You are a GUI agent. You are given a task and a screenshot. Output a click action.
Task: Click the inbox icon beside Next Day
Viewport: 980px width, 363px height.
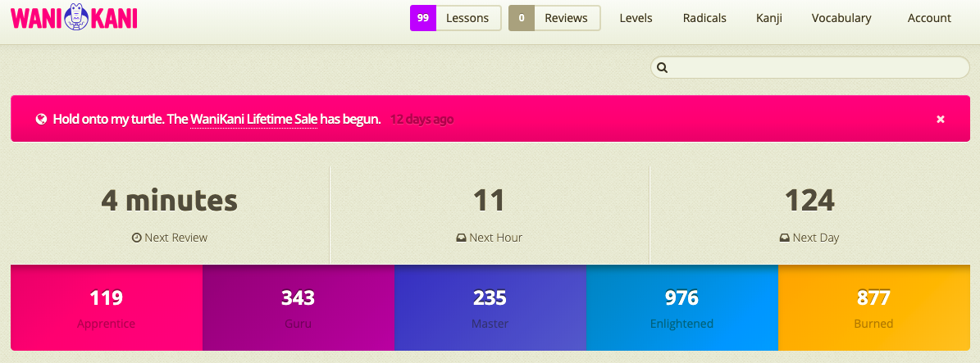(785, 238)
